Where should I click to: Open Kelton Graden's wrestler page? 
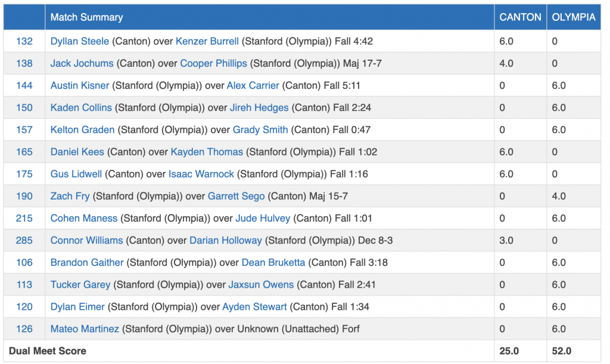pyautogui.click(x=83, y=129)
